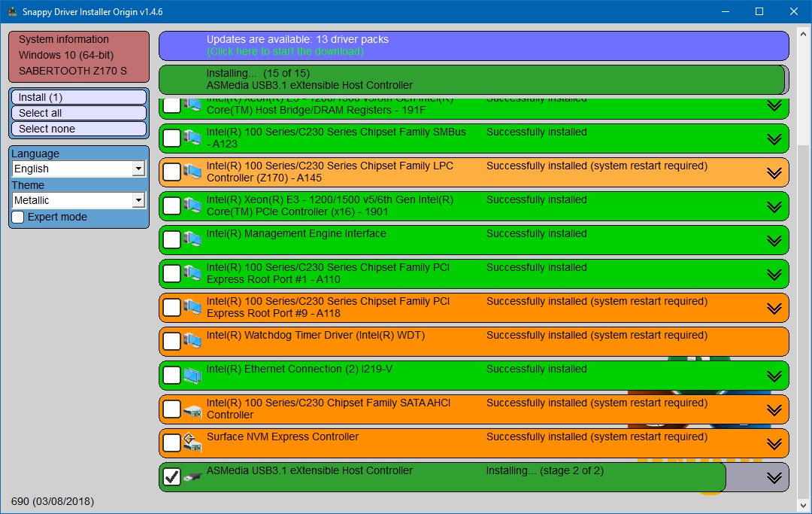Expand details for Host Bridge/DRAM Registers - 191F

click(774, 105)
